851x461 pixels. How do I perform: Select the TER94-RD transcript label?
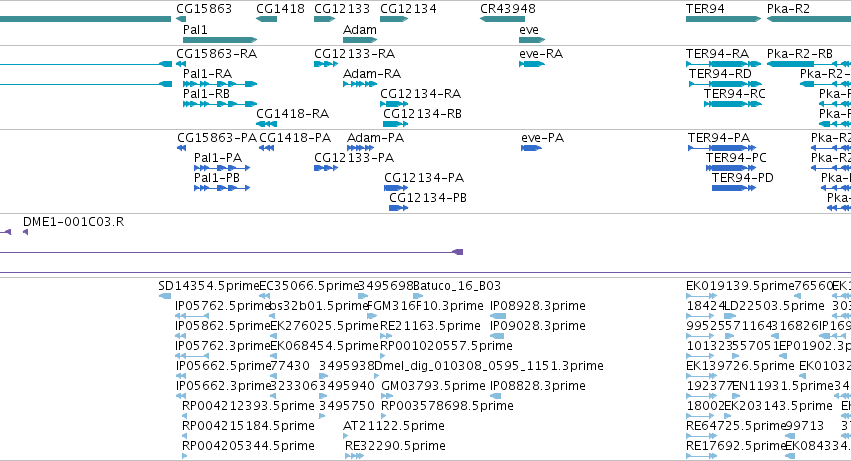coord(720,74)
